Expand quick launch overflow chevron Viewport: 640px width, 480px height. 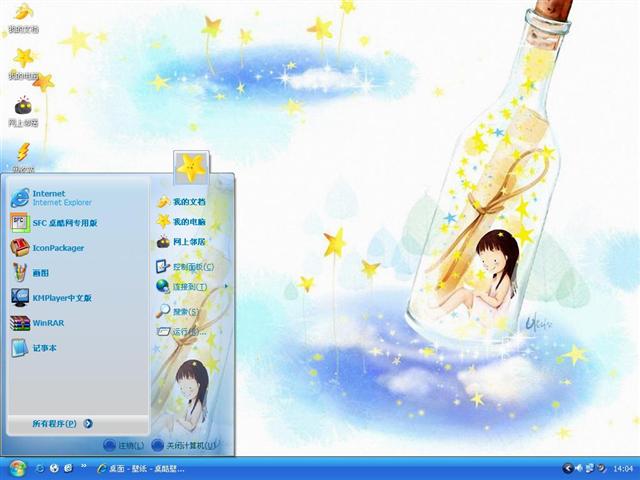coord(84,466)
